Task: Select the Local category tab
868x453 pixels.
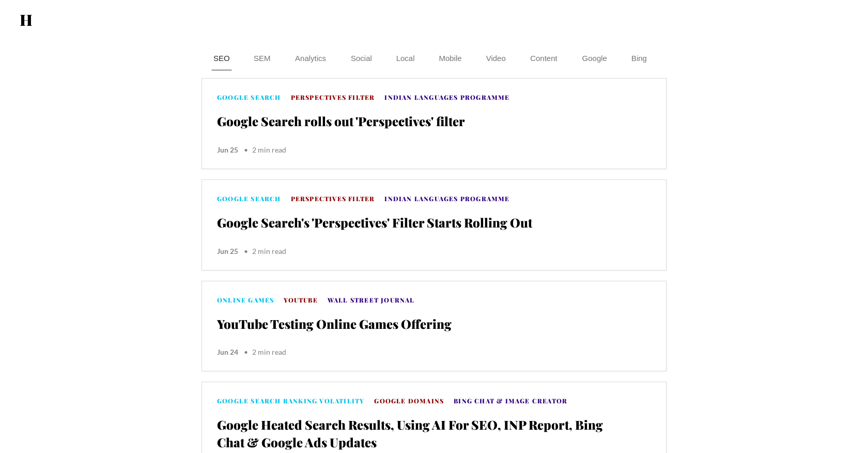Action: pos(406,58)
